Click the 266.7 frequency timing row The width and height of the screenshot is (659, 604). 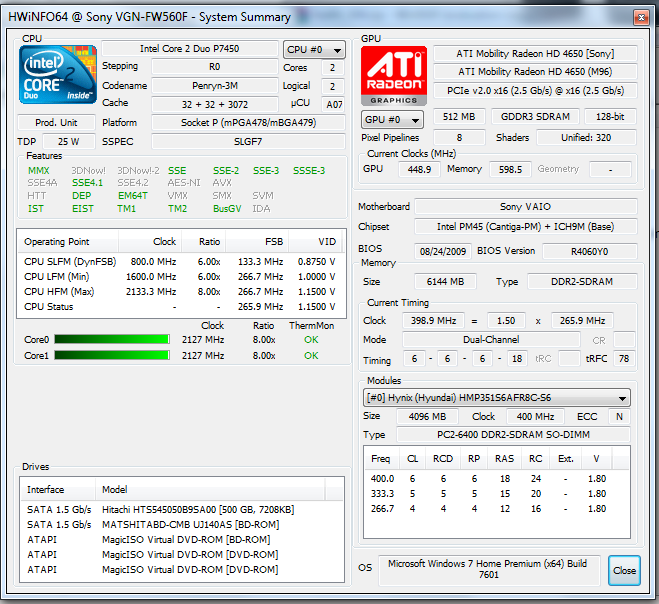496,509
